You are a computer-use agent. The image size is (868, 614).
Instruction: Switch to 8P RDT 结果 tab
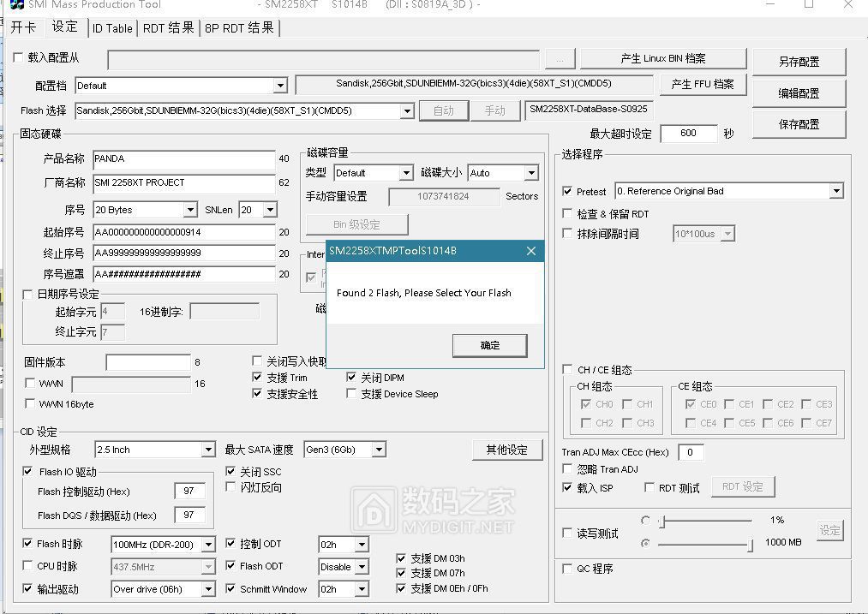pyautogui.click(x=239, y=28)
